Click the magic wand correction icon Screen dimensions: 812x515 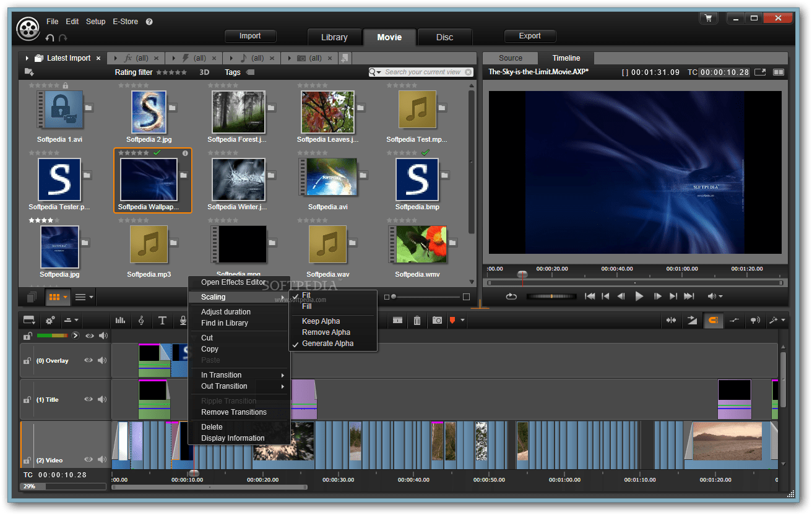point(772,321)
